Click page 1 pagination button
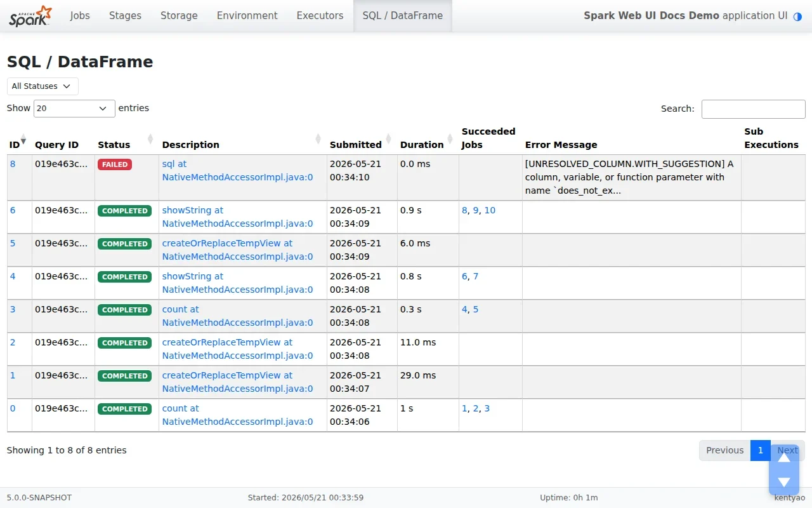Screen dimensions: 812x508 click(x=760, y=450)
